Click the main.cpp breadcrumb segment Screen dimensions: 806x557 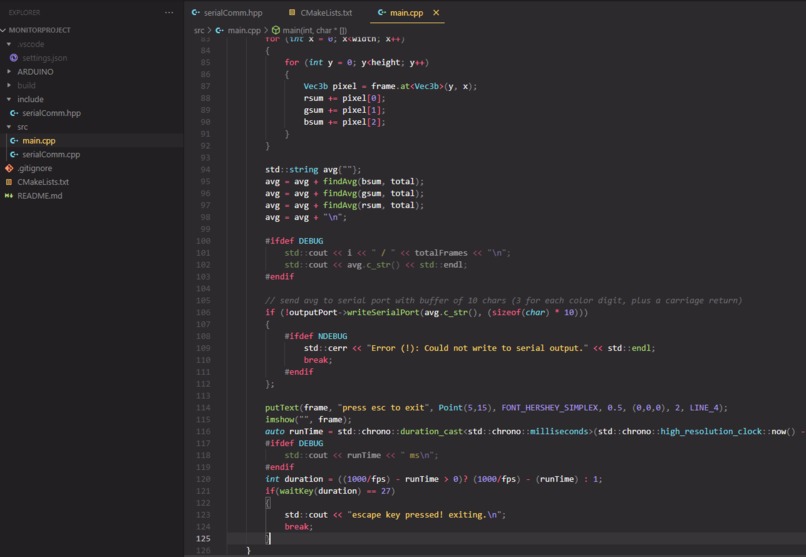point(244,30)
